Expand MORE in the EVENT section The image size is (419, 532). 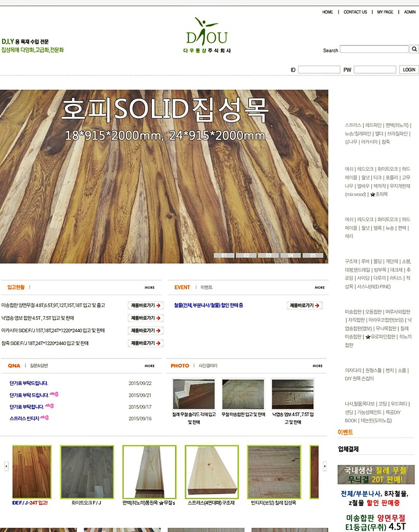[x=319, y=287]
